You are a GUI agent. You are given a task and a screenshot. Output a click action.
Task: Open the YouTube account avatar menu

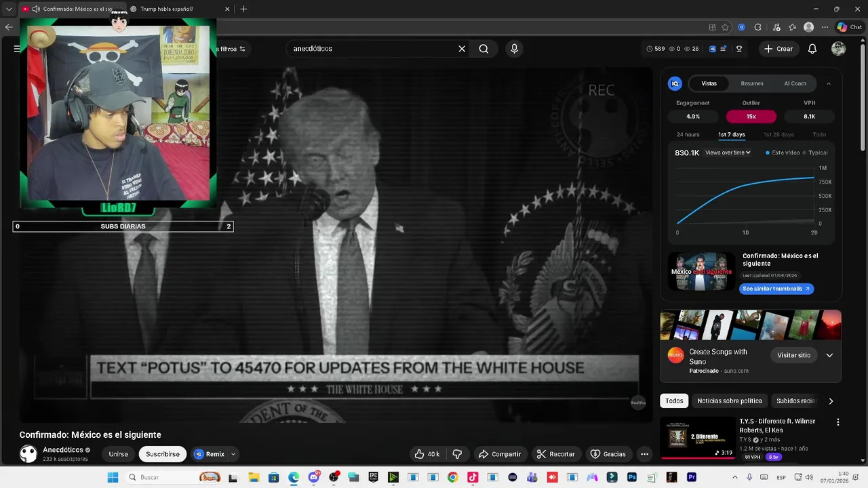pos(839,49)
